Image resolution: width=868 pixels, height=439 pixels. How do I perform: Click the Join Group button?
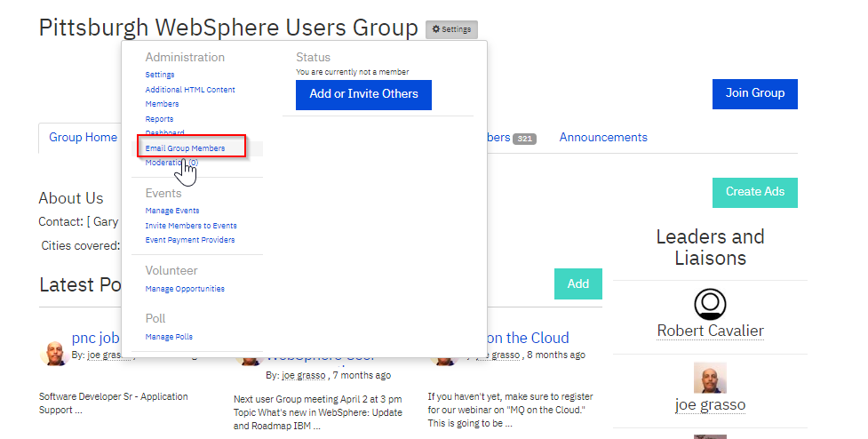(755, 93)
